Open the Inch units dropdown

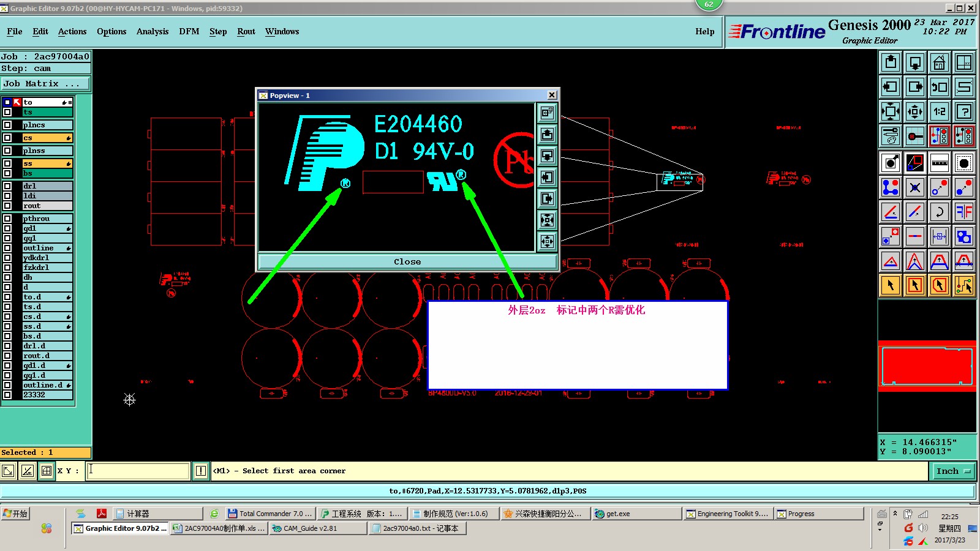coord(954,471)
